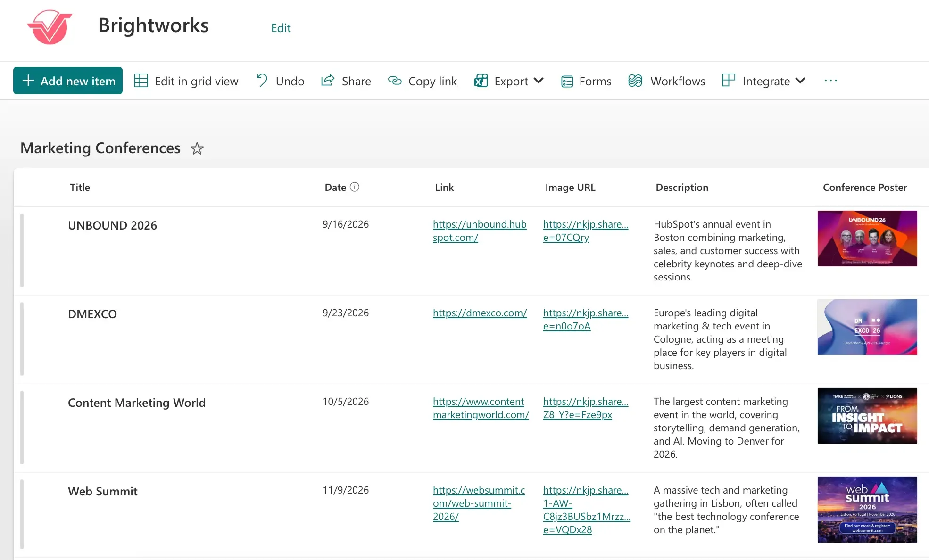Click the Export Excel icon
929x560 pixels.
(481, 81)
